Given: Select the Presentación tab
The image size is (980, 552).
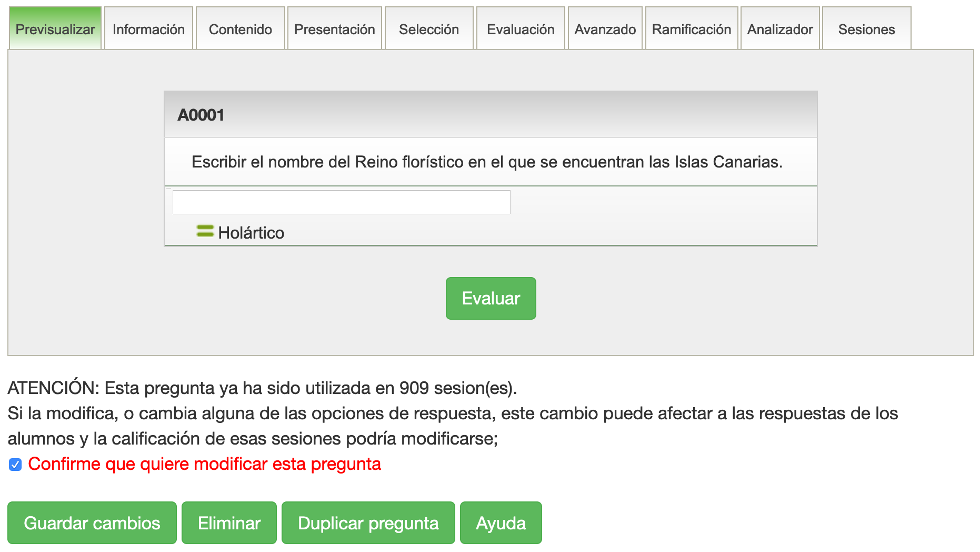Looking at the screenshot, I should point(334,29).
